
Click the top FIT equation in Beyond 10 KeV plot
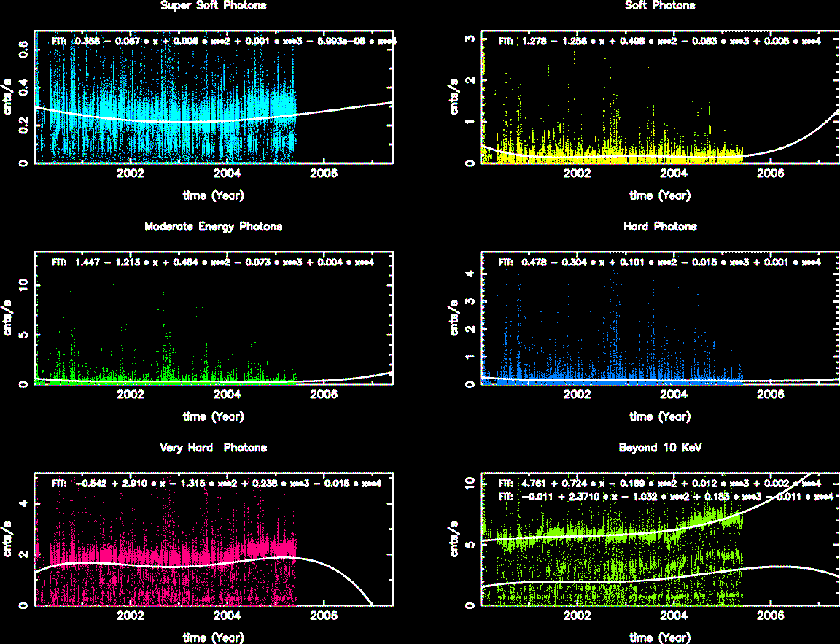coord(660,483)
